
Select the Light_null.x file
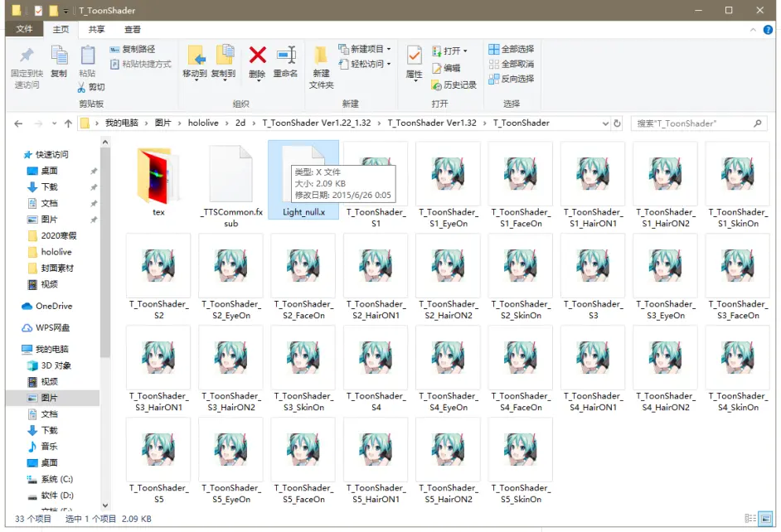click(x=303, y=180)
